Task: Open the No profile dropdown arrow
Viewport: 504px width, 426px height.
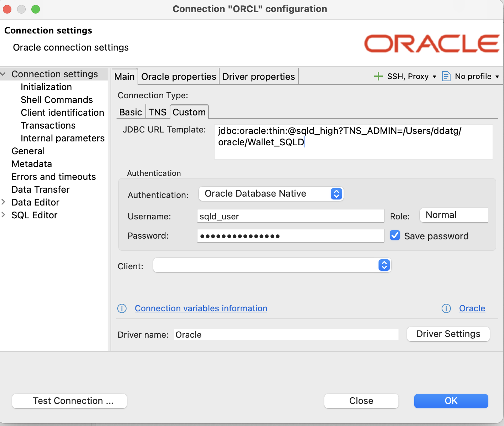Action: coord(497,77)
